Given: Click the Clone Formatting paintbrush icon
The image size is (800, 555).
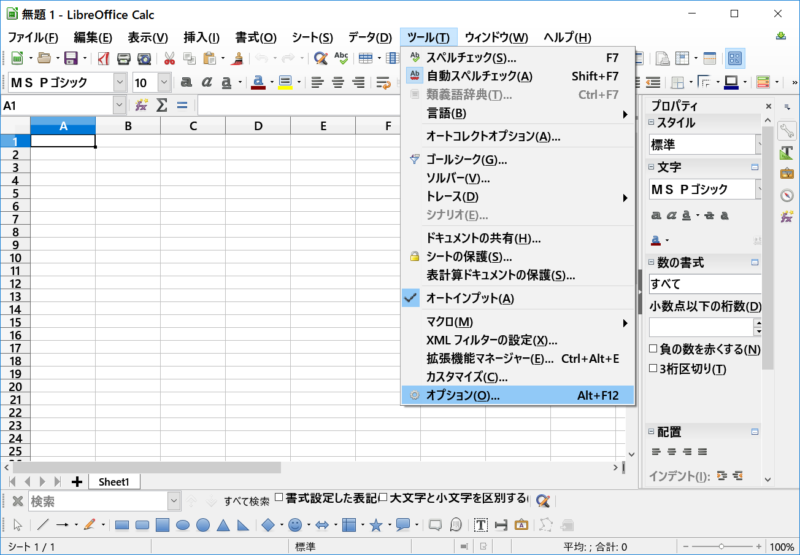Looking at the screenshot, I should 233,59.
